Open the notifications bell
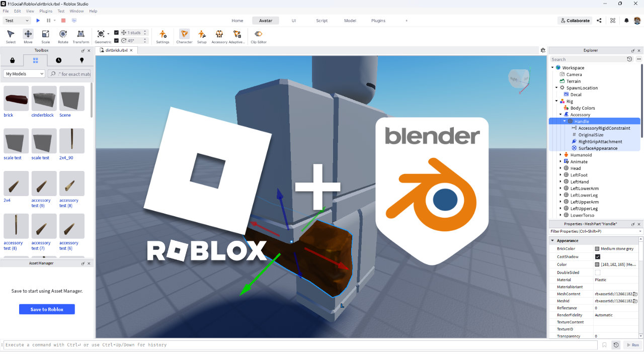This screenshot has height=362, width=644. pyautogui.click(x=626, y=21)
